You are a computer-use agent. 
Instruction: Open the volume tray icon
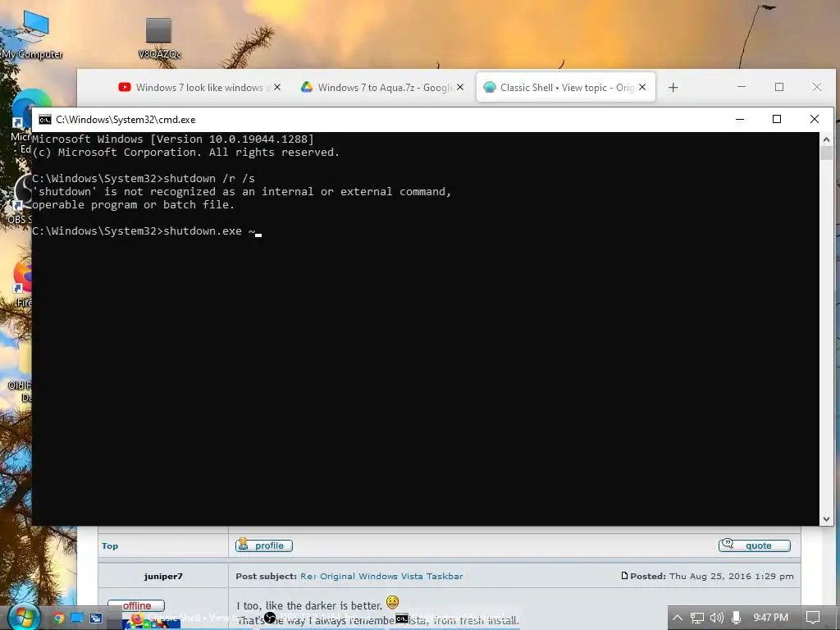[716, 618]
